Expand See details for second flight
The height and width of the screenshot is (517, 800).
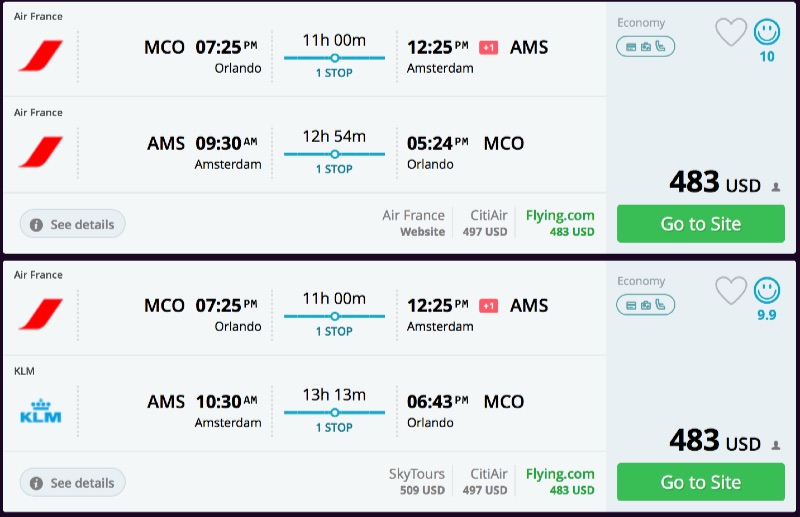pos(72,482)
